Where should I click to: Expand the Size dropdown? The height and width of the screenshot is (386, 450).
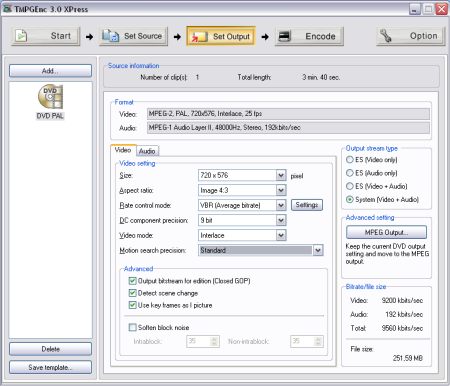281,175
